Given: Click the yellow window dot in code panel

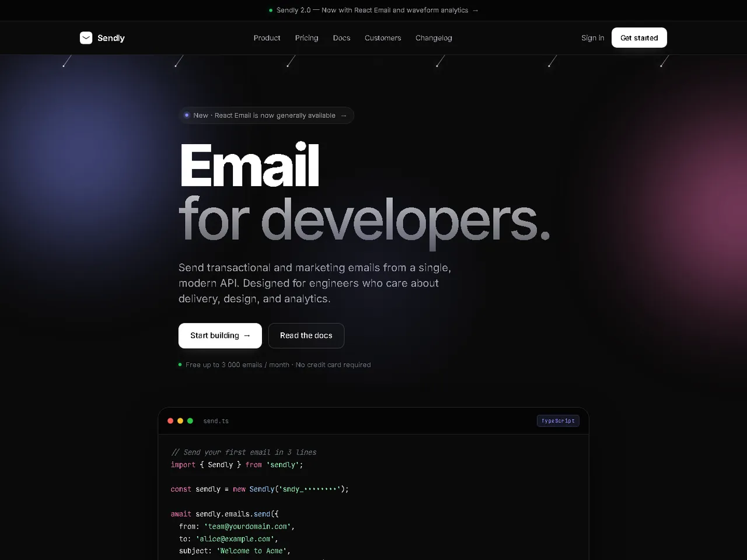Looking at the screenshot, I should [180, 421].
